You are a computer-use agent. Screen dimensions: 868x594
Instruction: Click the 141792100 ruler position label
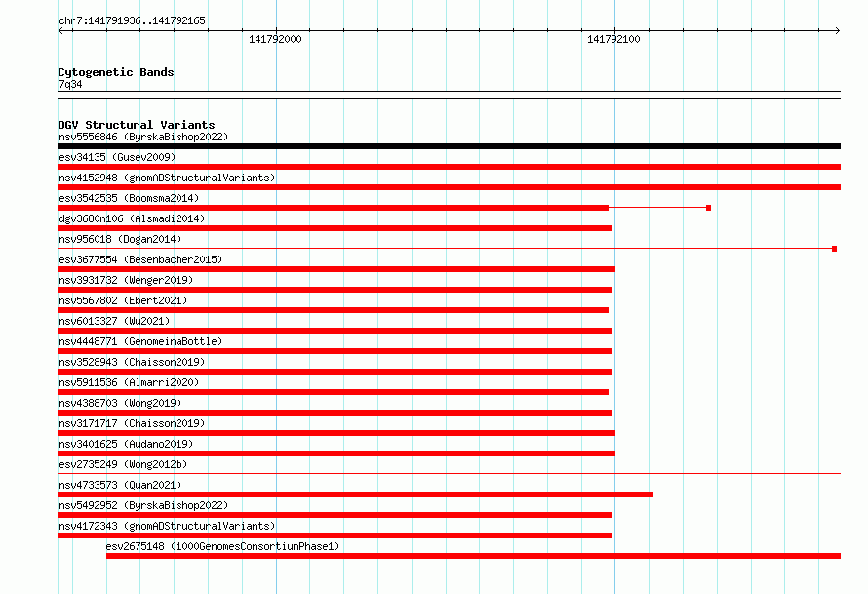click(x=613, y=39)
